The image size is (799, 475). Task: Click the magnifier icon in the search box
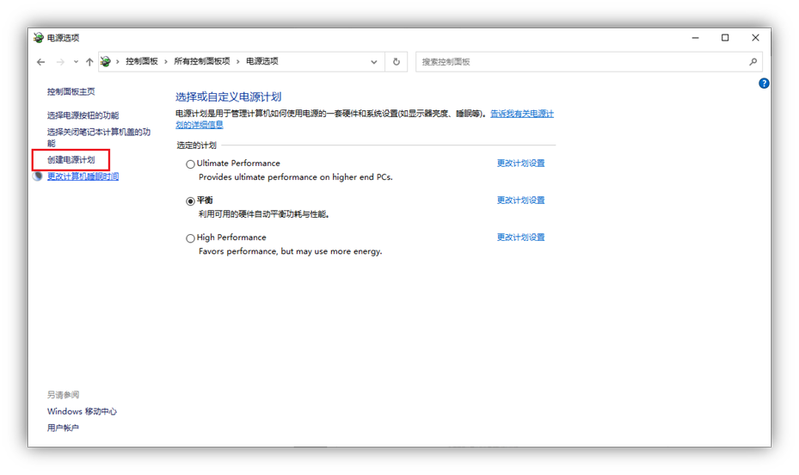[x=754, y=62]
